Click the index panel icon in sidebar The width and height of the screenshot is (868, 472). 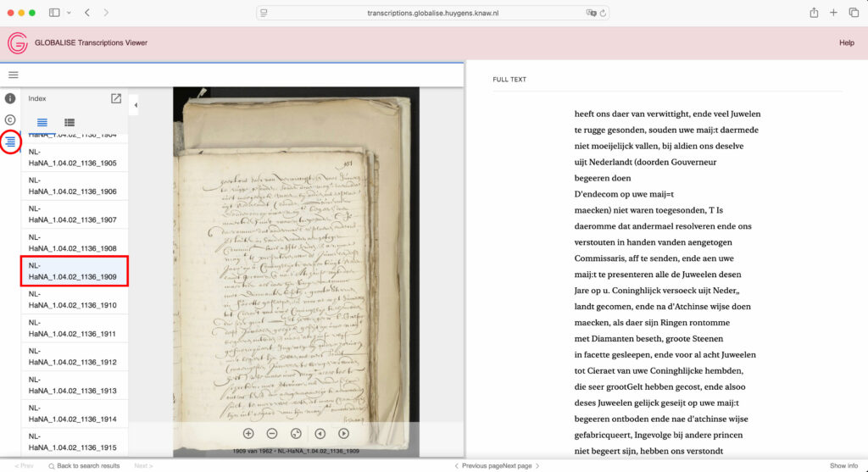tap(11, 142)
